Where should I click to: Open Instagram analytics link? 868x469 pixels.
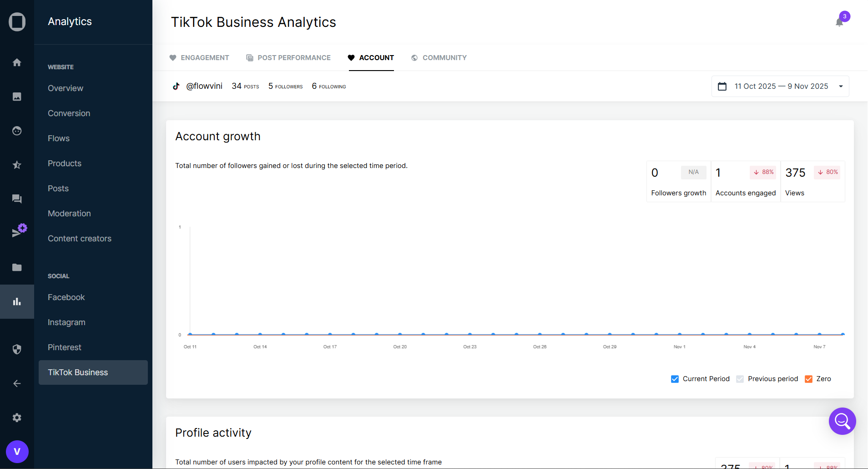tap(66, 322)
